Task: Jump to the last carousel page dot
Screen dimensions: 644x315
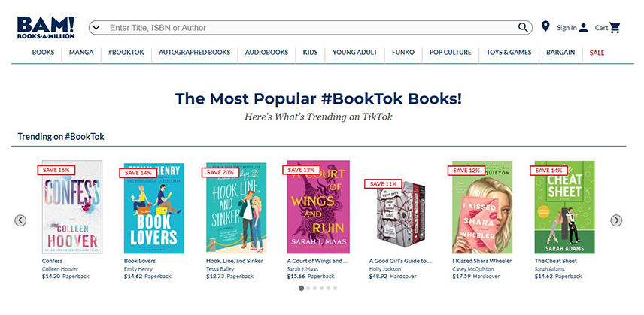Action: (x=335, y=288)
